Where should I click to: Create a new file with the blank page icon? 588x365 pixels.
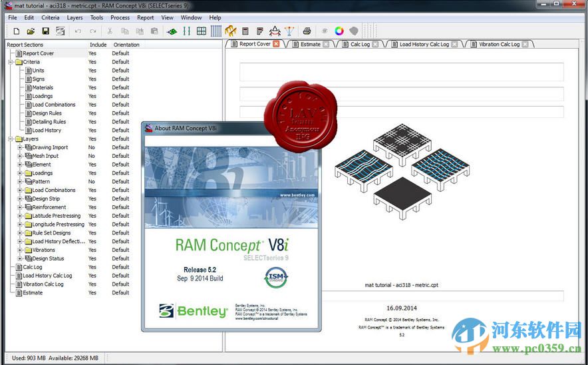[17, 31]
